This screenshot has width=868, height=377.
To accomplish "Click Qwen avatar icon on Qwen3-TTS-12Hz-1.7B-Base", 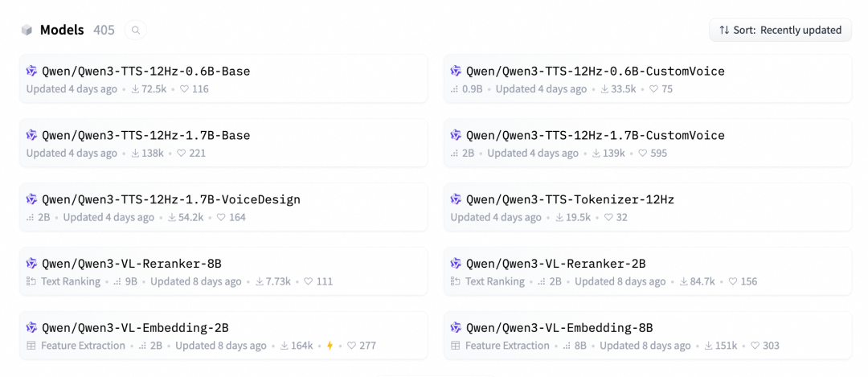I will (32, 135).
